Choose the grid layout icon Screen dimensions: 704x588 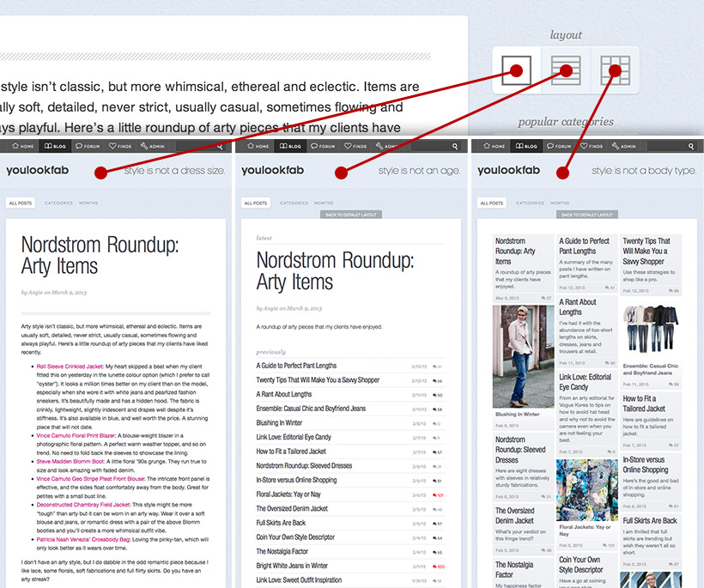[x=612, y=70]
